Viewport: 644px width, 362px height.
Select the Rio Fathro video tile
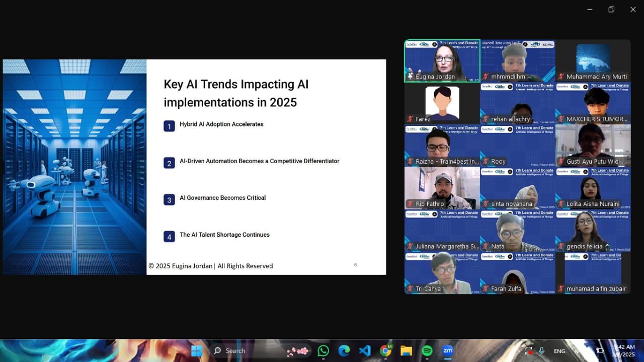[442, 188]
